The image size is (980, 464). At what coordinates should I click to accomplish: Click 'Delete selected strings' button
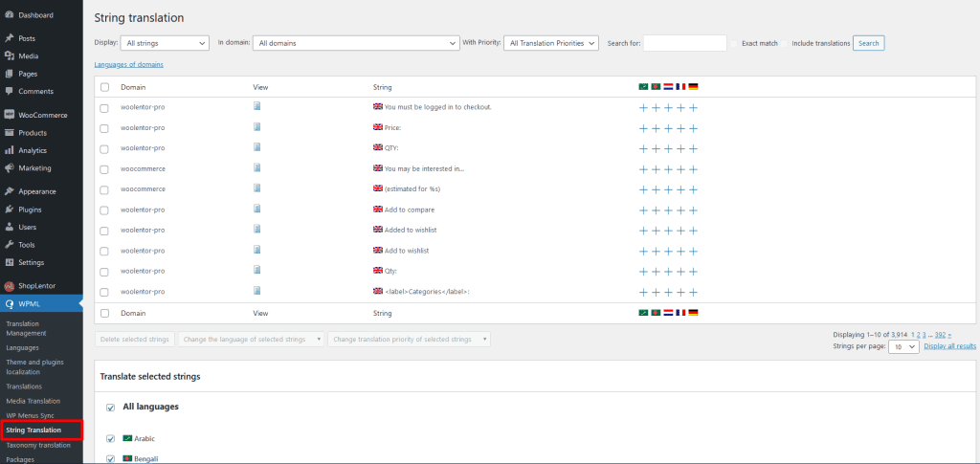coord(135,339)
